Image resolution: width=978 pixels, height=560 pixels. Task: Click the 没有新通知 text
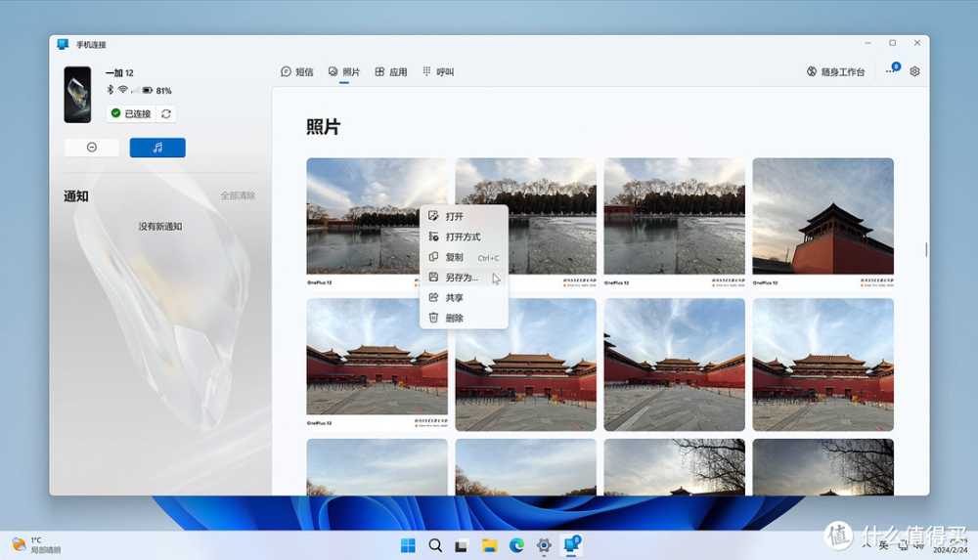click(x=160, y=227)
